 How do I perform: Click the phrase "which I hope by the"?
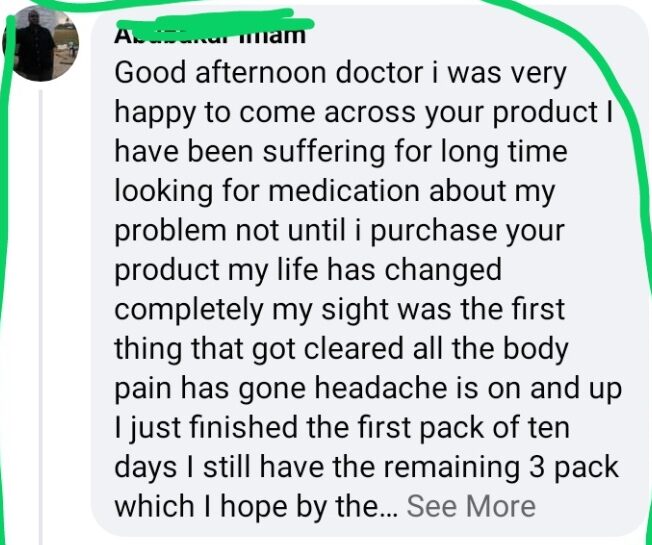click(252, 506)
